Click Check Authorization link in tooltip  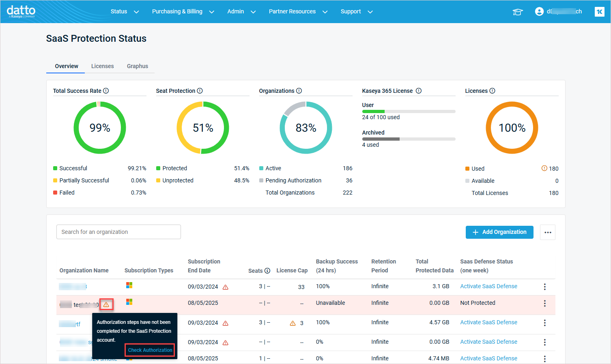pos(150,350)
